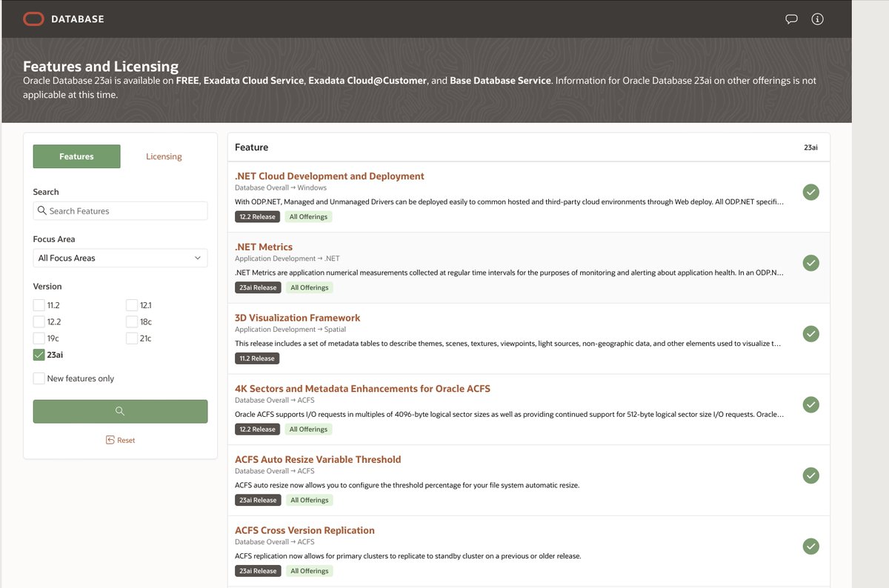
Task: Click All Offerings tag under 4K Sectors
Action: coord(309,430)
